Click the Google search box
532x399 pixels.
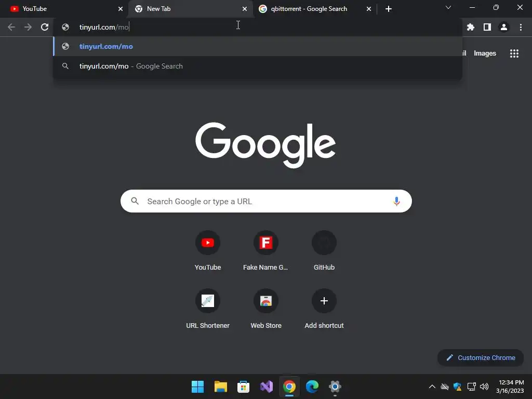coord(266,201)
